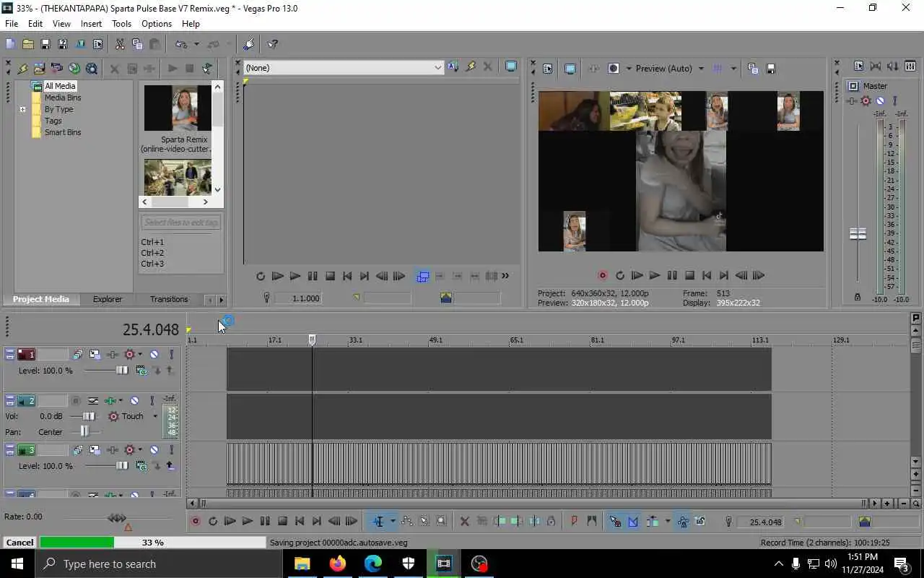The image size is (924, 578).
Task: Mute video track 3
Action: click(x=154, y=449)
